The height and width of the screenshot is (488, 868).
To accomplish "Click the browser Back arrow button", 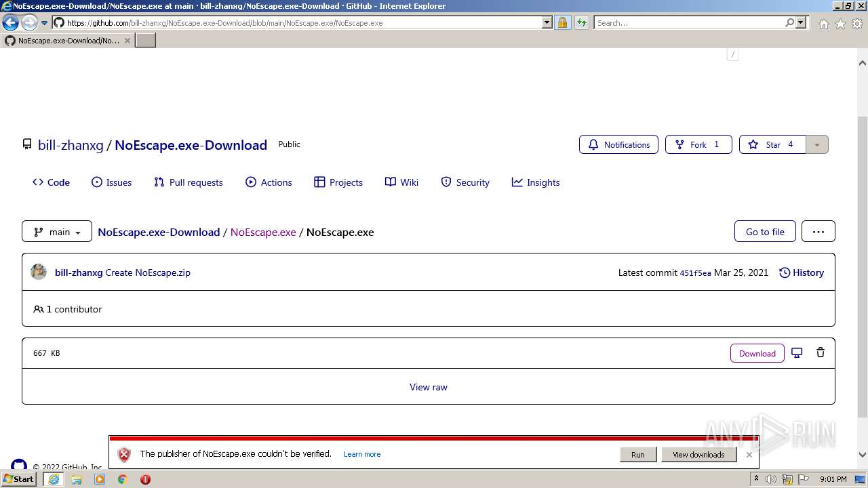I will click(10, 22).
